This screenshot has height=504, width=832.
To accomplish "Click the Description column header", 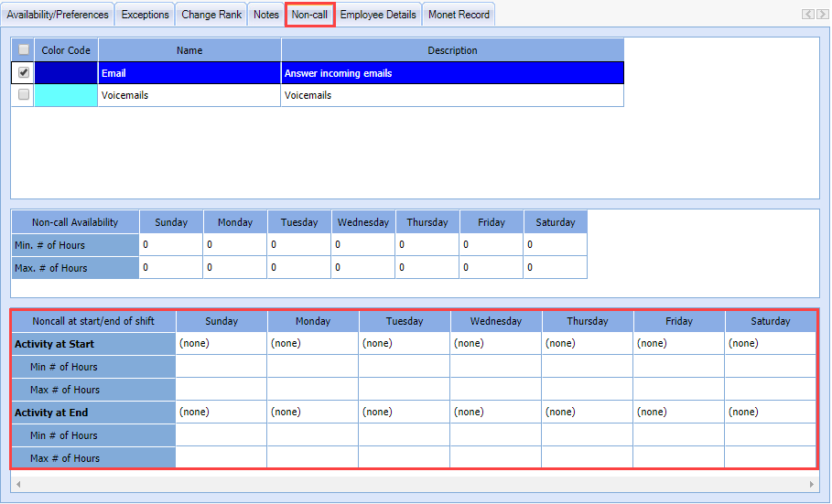I will [452, 50].
